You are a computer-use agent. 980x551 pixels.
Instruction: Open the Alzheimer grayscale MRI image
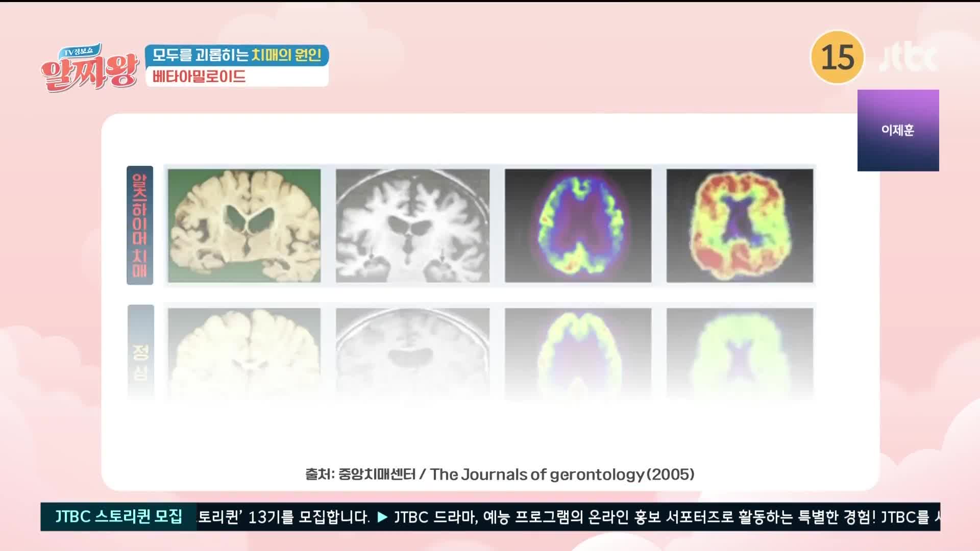(412, 226)
